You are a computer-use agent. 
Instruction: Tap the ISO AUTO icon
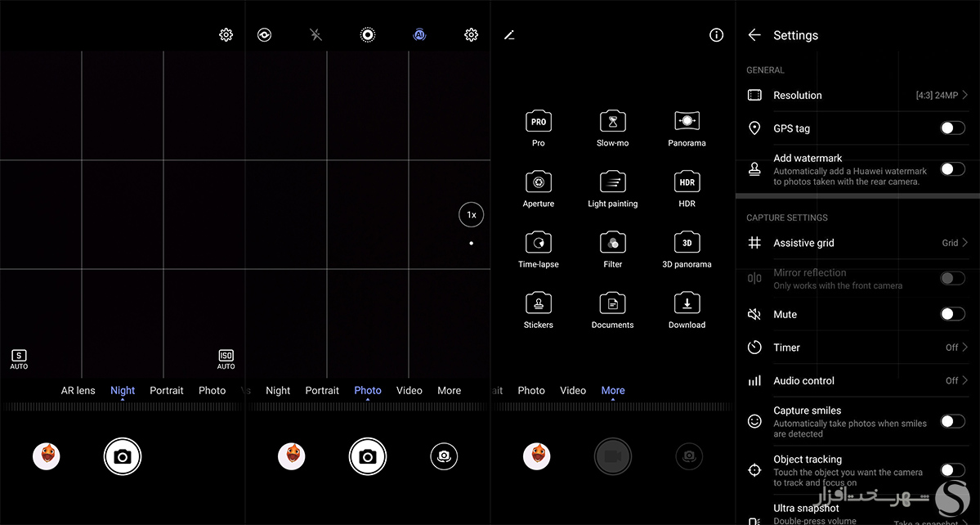pos(226,358)
